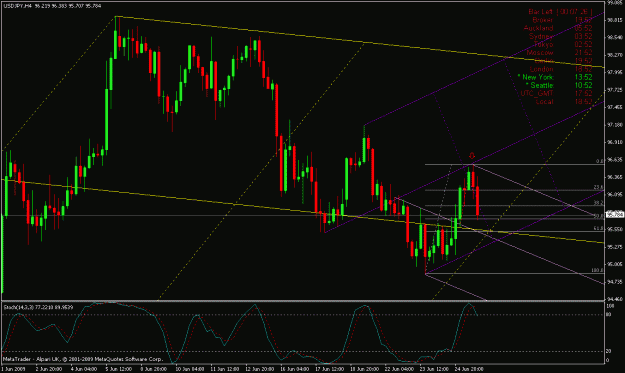Select the '24 Jun 20:00' time axis label

[470, 369]
